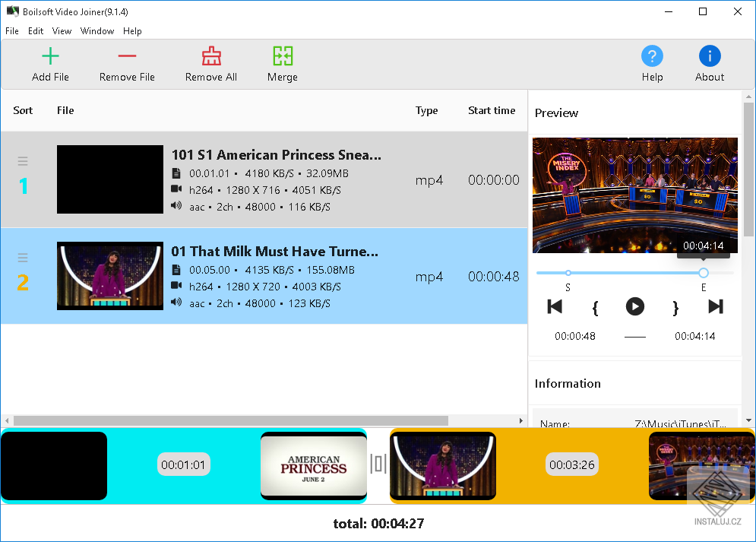Click the join marker between timeline clips
Image resolution: width=756 pixels, height=542 pixels.
tap(378, 464)
